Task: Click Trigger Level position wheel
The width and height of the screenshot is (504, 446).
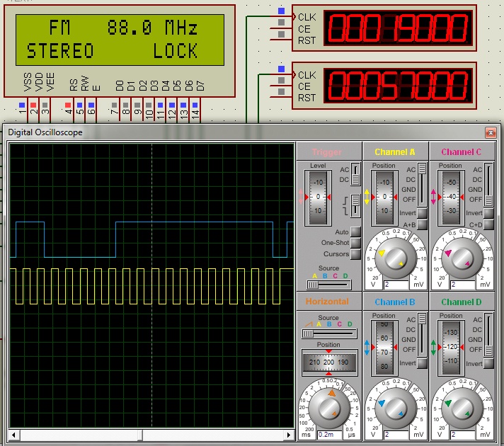Action: [318, 197]
